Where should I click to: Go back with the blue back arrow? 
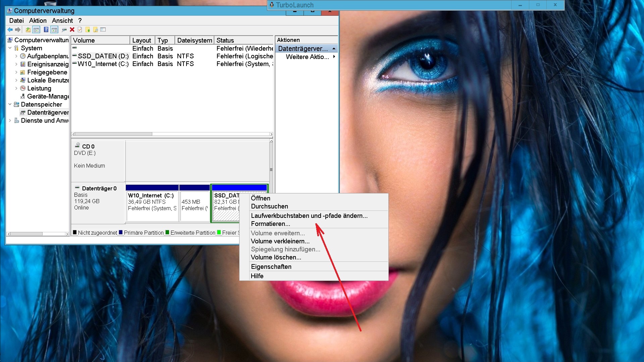(10, 30)
